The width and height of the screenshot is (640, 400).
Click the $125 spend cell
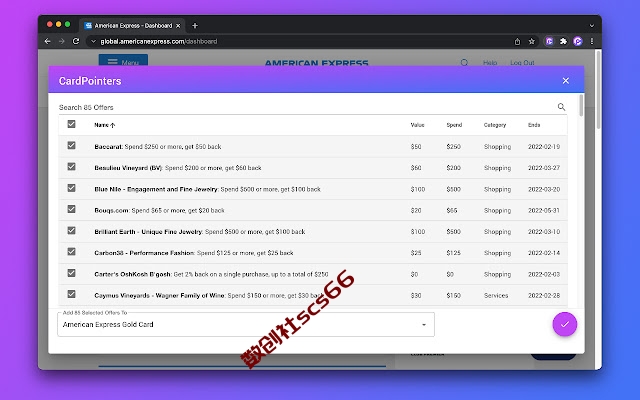pos(453,253)
